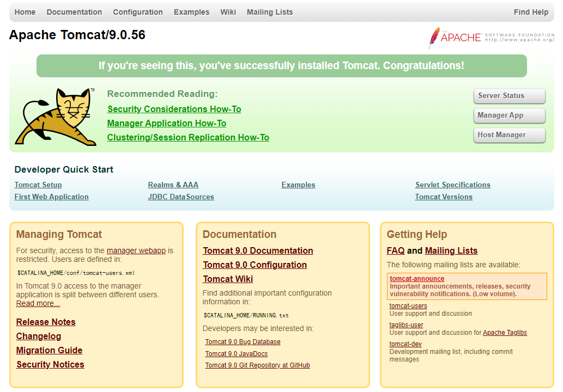Viewport: 563px width, 392px height.
Task: Open Tomcat 9.0 Bug Database link
Action: click(x=243, y=342)
